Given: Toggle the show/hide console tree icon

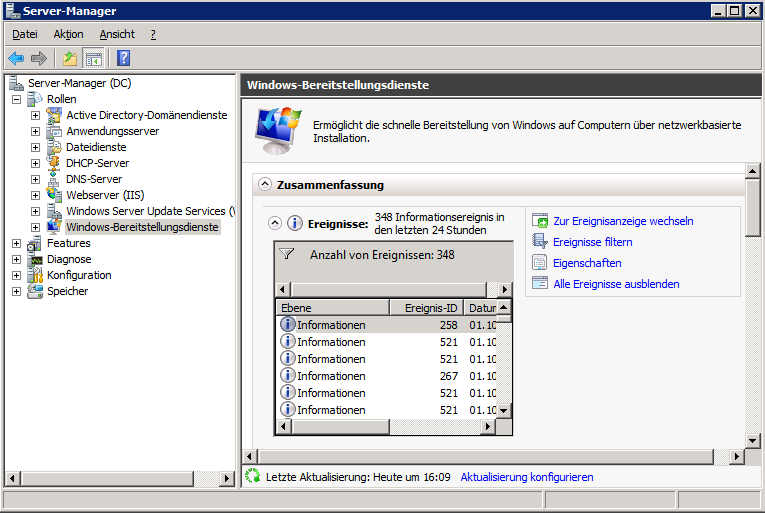Looking at the screenshot, I should [x=93, y=59].
